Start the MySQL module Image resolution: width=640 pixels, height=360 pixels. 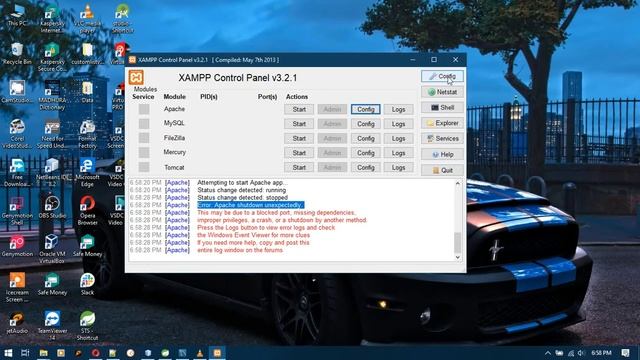tap(299, 124)
